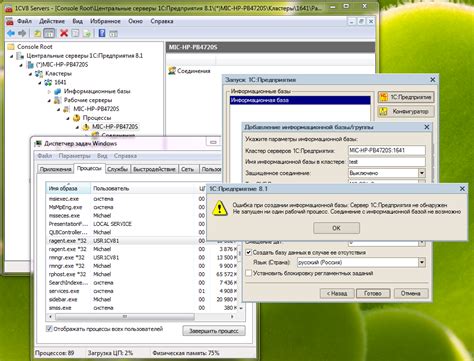Click the Forward arrow in 1CV8 Servers toolbar

click(x=22, y=33)
